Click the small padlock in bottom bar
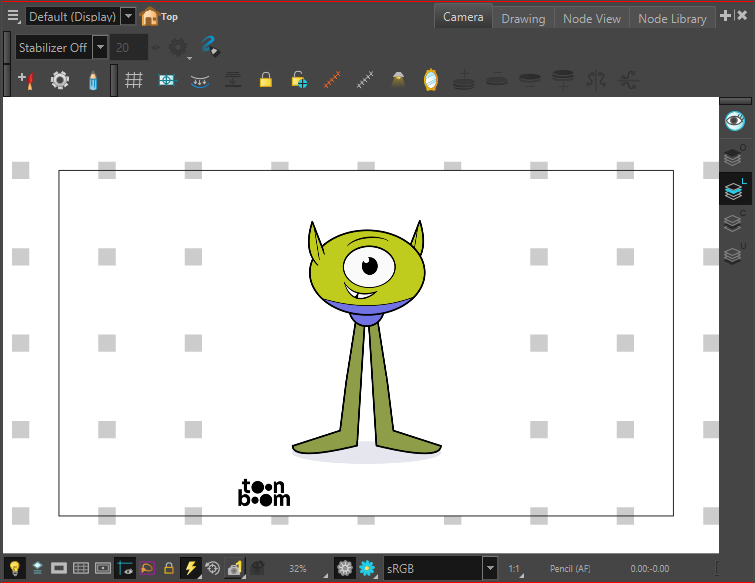This screenshot has width=755, height=583. [x=169, y=569]
